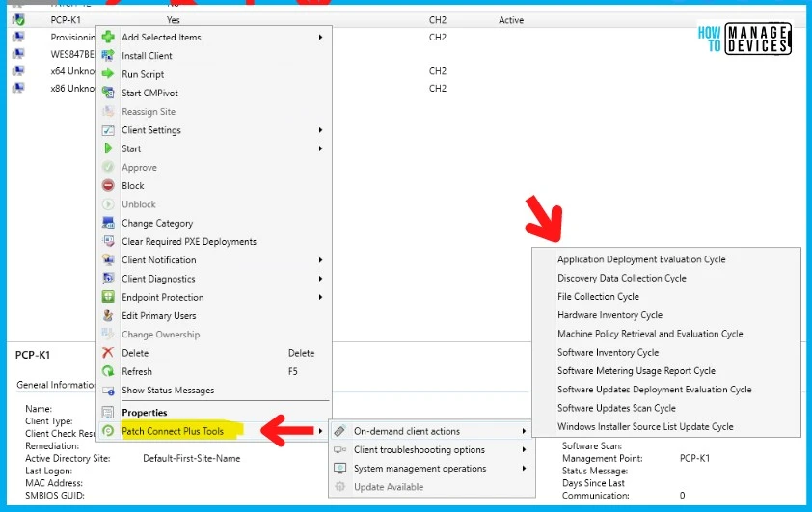This screenshot has width=812, height=512.
Task: Click the On-demand client actions icon
Action: (x=339, y=431)
